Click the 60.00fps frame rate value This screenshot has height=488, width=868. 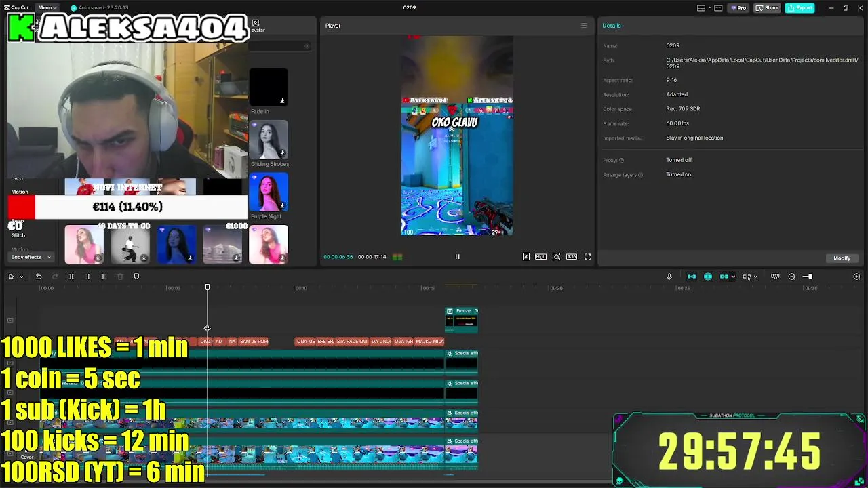(677, 123)
